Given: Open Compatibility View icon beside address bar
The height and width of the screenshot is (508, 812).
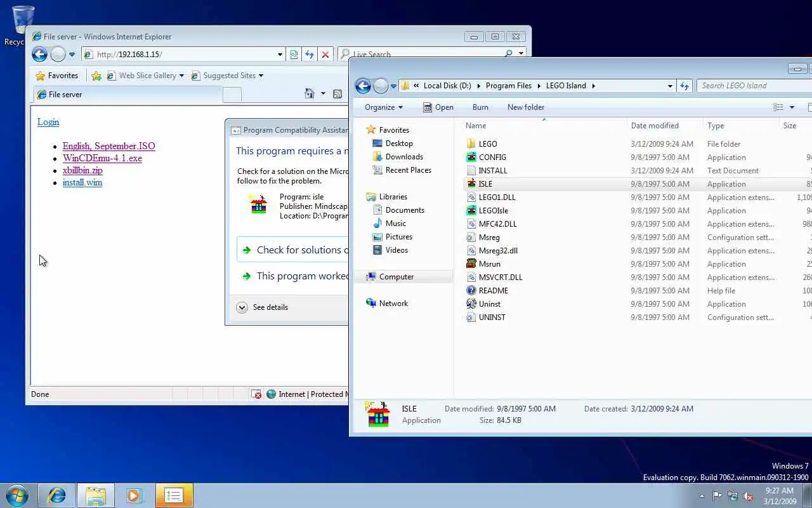Looking at the screenshot, I should 294,55.
